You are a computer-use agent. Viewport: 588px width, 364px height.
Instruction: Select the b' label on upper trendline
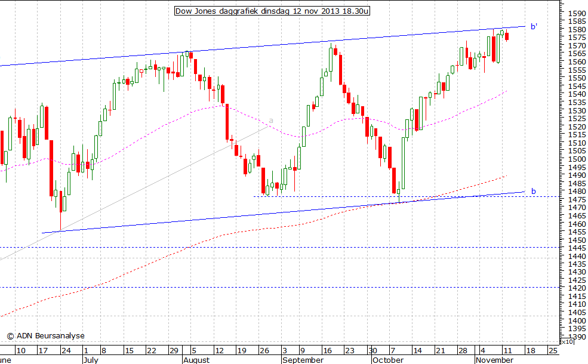(x=534, y=26)
